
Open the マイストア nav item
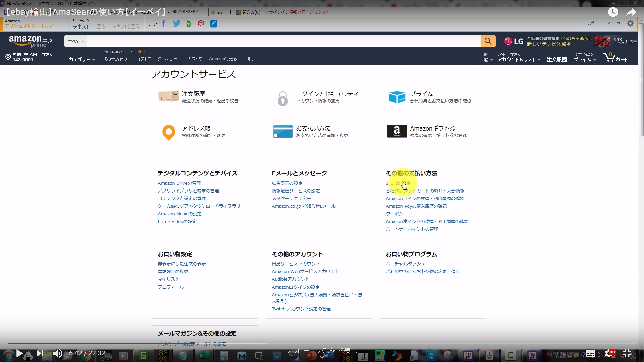pos(142,59)
